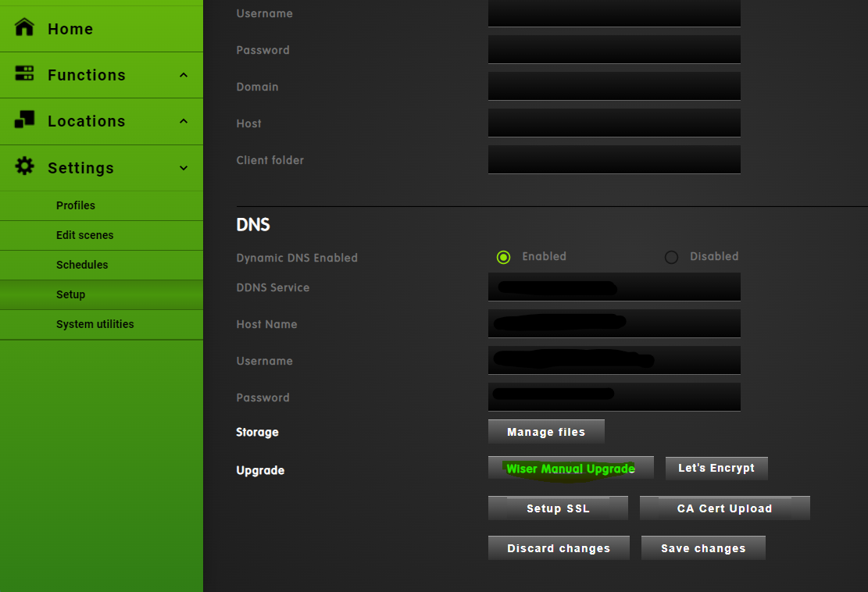Click the Save changes button

tap(703, 547)
